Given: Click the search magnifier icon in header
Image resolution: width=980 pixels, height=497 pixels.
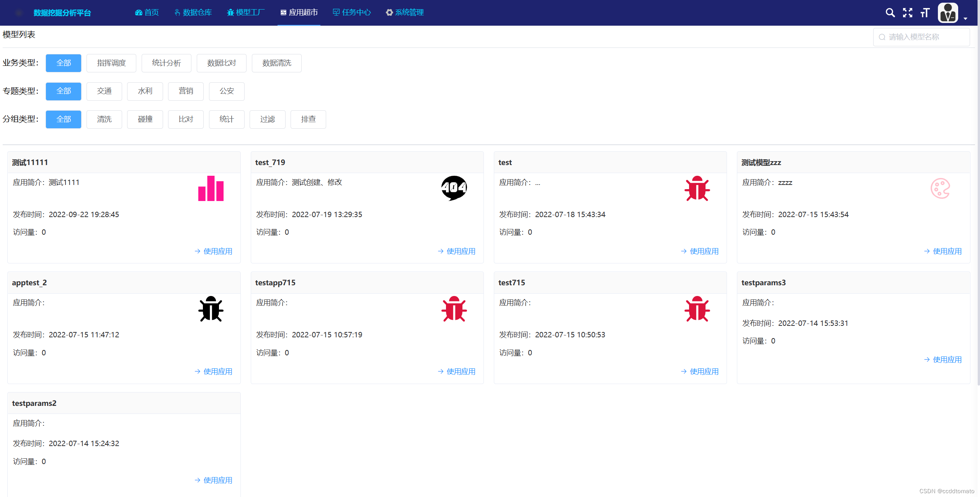Looking at the screenshot, I should 890,13.
